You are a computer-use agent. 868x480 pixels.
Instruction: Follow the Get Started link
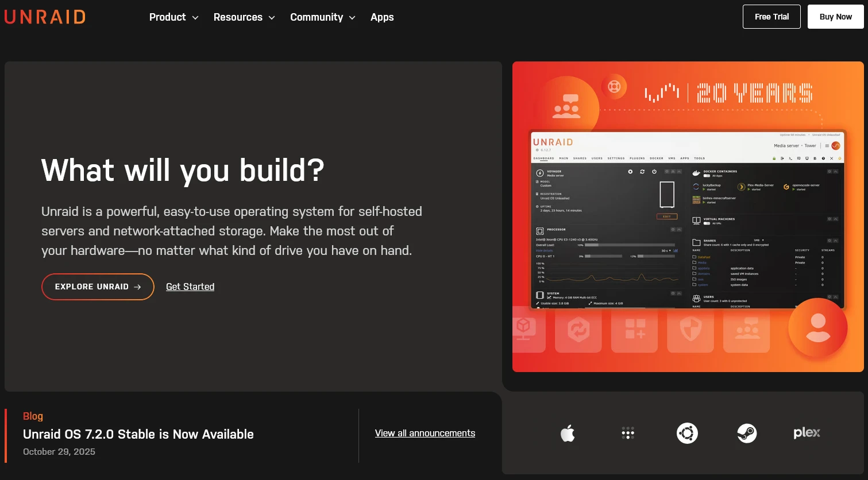pos(190,287)
